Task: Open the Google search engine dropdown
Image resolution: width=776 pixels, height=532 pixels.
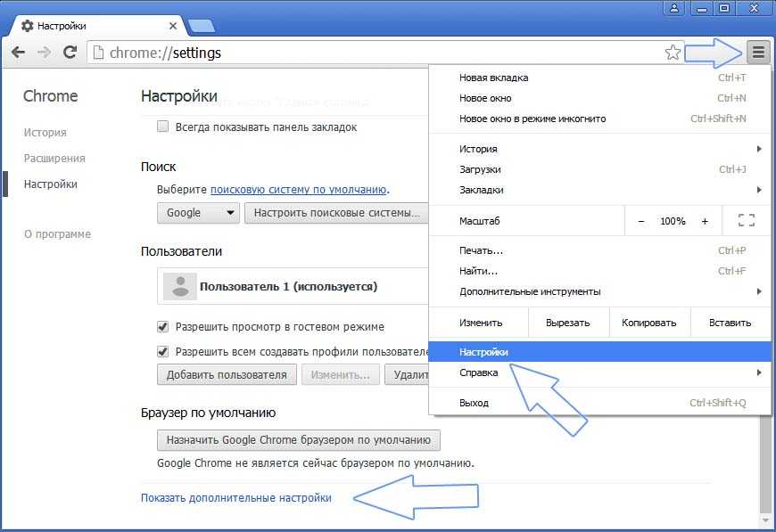Action: pyautogui.click(x=198, y=213)
